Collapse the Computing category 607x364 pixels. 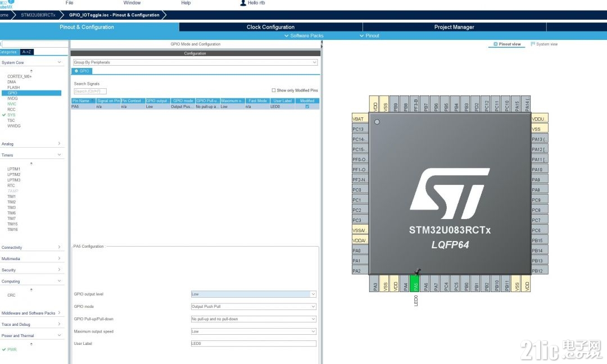[x=59, y=281]
